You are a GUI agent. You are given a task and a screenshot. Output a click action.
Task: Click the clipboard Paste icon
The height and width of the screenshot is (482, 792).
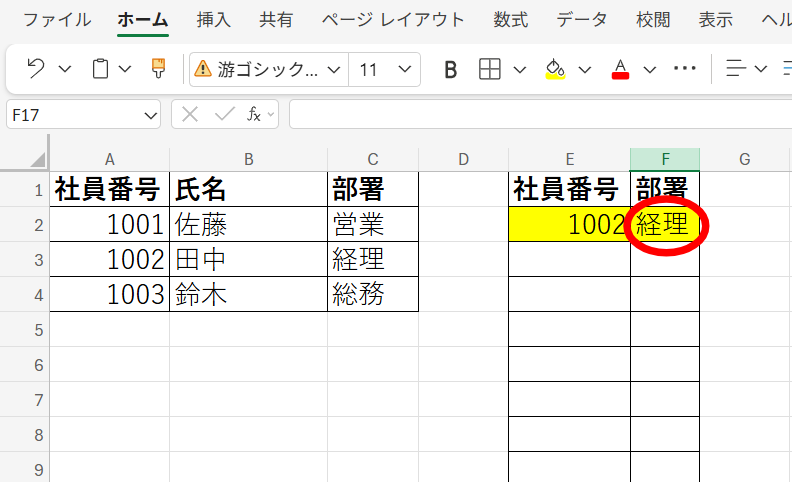coord(100,69)
